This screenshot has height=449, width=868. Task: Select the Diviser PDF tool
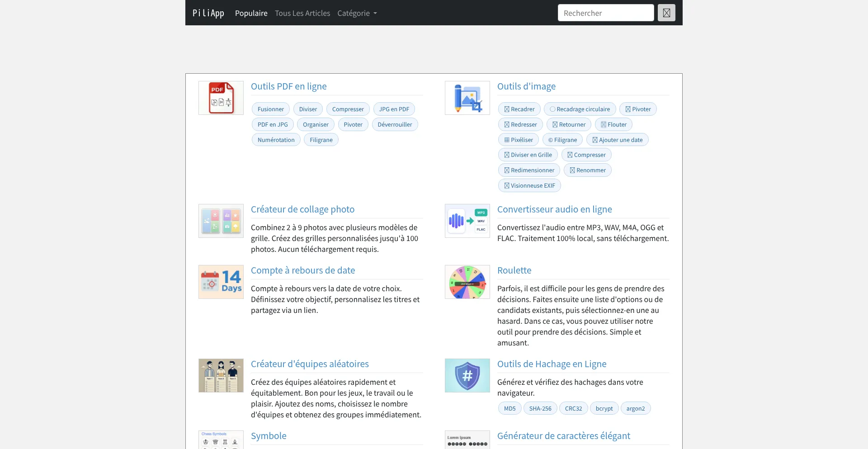pos(308,109)
